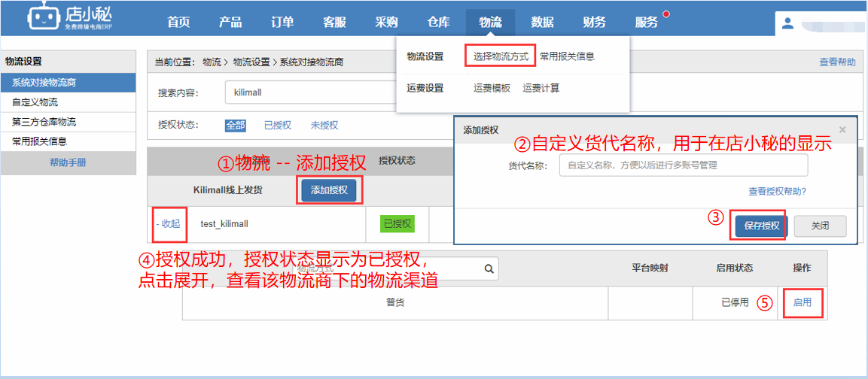Open the 服务 menu
Screen dimensions: 868x379
(646, 22)
